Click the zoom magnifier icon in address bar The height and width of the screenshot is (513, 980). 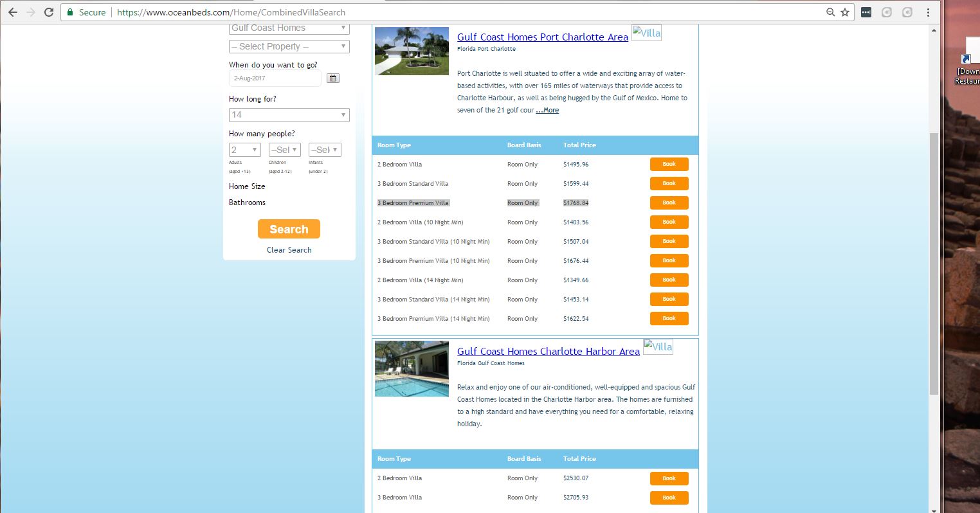click(831, 12)
